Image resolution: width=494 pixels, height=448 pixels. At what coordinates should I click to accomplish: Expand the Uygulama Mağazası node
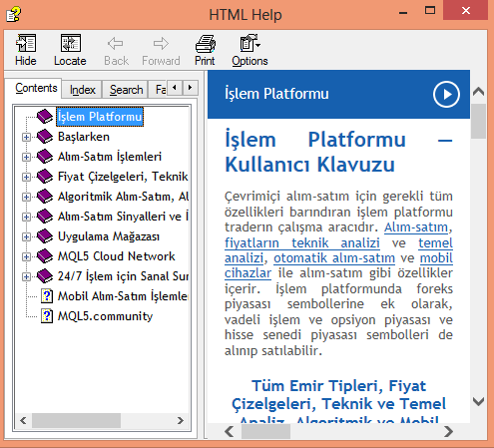tap(26, 236)
